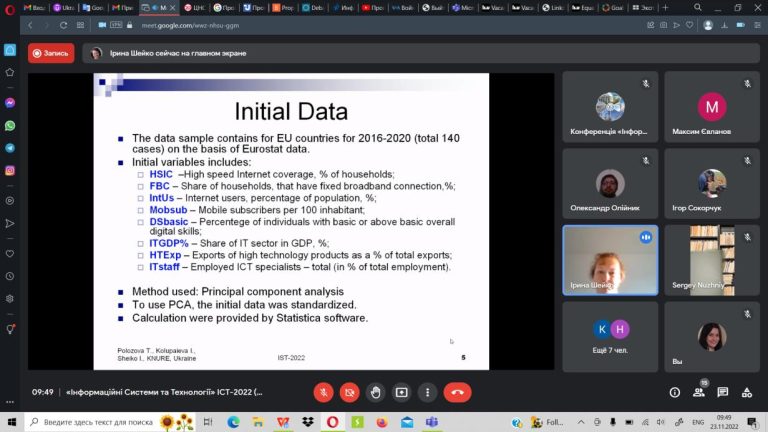Open Opera easy setup icon
The image size is (768, 432).
tap(758, 25)
